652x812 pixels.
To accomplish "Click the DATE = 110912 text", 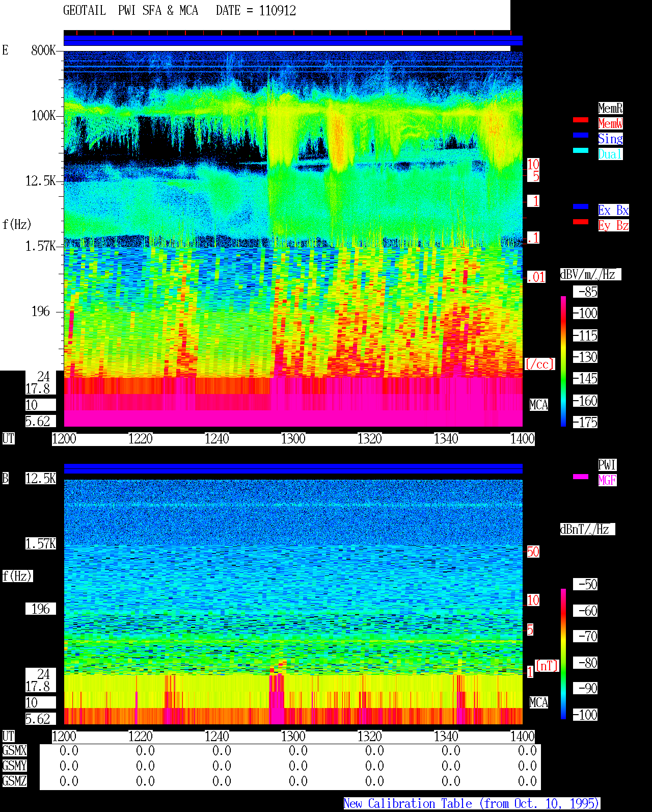I will coord(256,11).
